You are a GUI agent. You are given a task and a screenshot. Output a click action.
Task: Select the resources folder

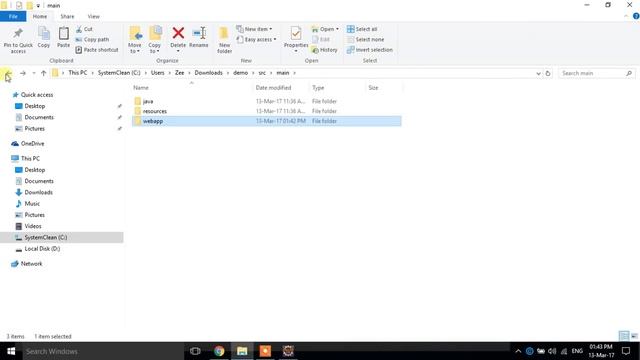(266, 111)
